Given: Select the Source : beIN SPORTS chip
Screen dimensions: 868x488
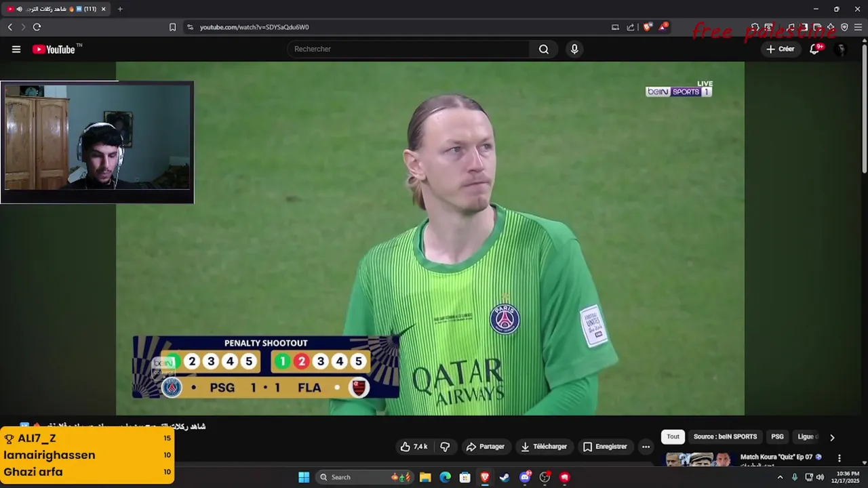Looking at the screenshot, I should [725, 437].
